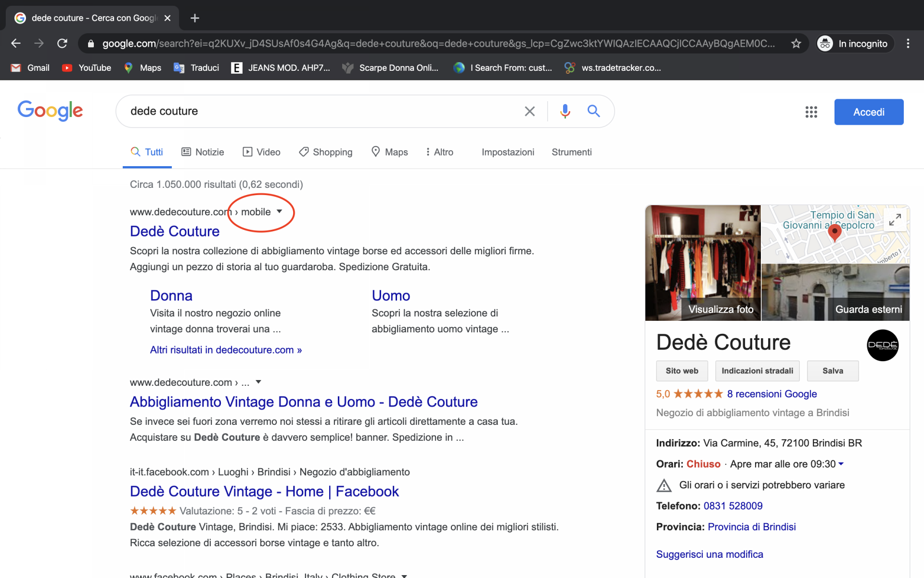Switch to the Notizie tab
The height and width of the screenshot is (578, 924).
click(x=203, y=152)
